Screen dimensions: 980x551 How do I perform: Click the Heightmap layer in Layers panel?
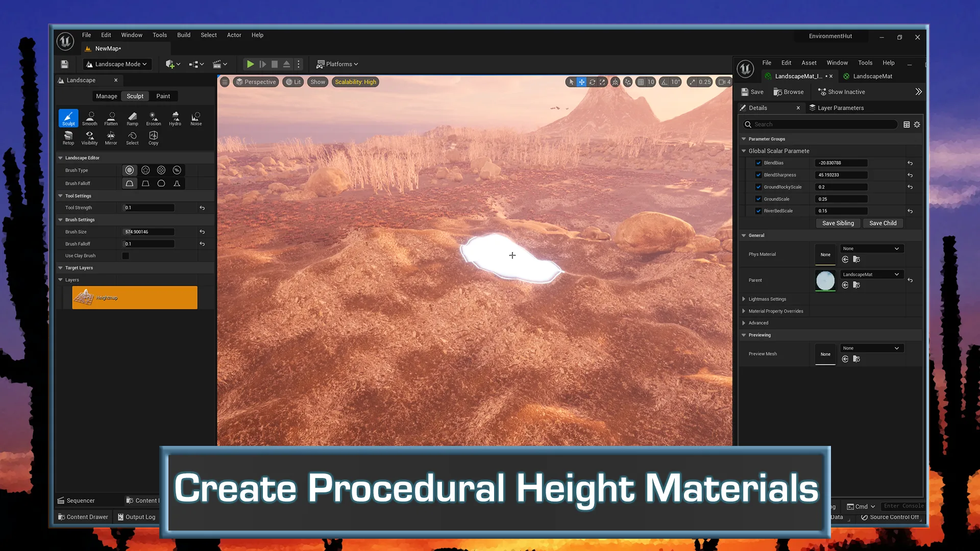click(x=134, y=297)
